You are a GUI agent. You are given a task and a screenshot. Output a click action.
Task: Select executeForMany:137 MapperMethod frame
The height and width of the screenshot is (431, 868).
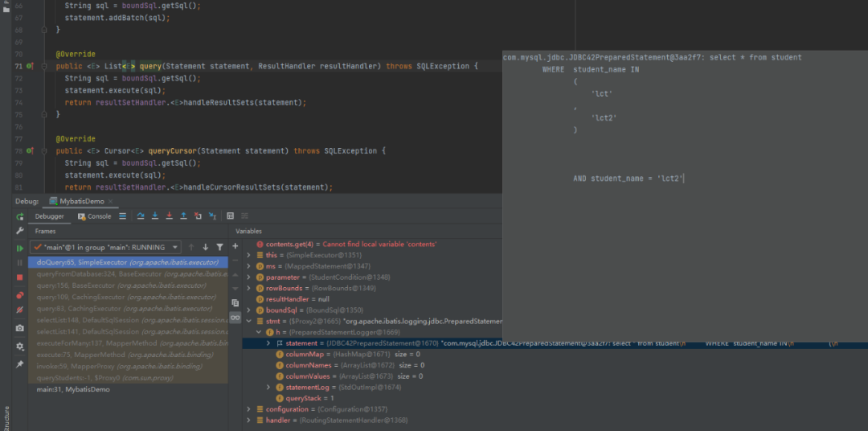(128, 343)
